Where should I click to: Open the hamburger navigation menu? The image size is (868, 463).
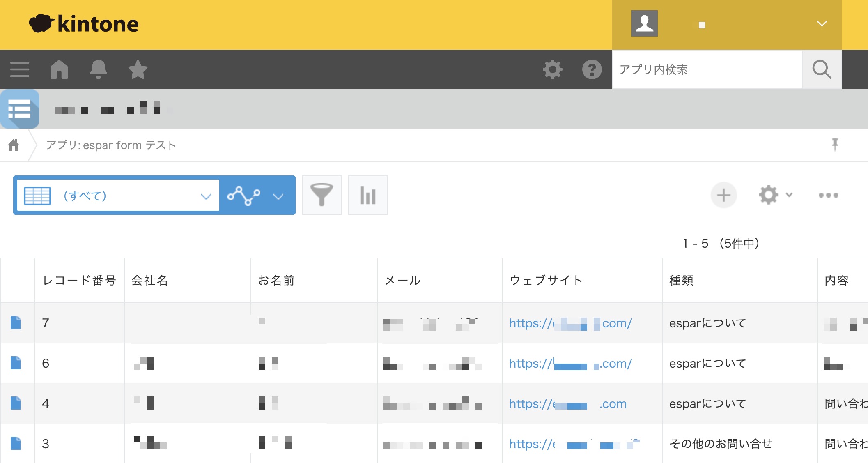click(x=19, y=69)
